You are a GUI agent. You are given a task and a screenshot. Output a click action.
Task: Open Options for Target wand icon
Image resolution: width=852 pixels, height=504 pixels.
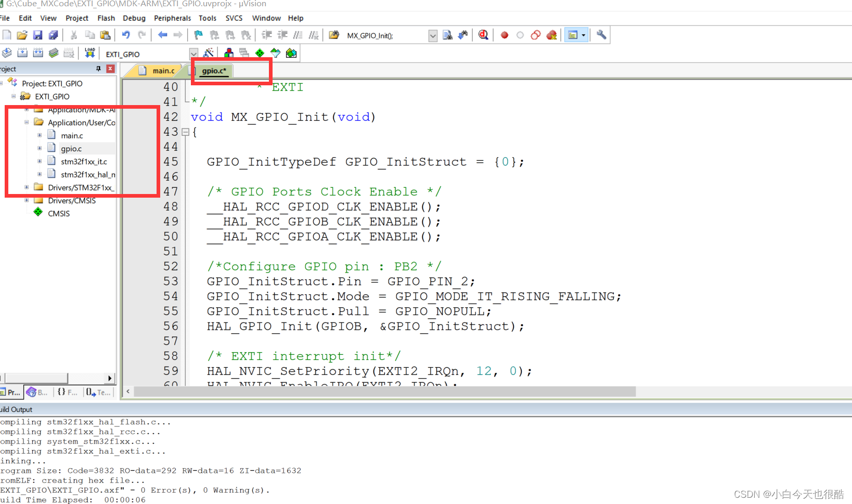pyautogui.click(x=209, y=53)
